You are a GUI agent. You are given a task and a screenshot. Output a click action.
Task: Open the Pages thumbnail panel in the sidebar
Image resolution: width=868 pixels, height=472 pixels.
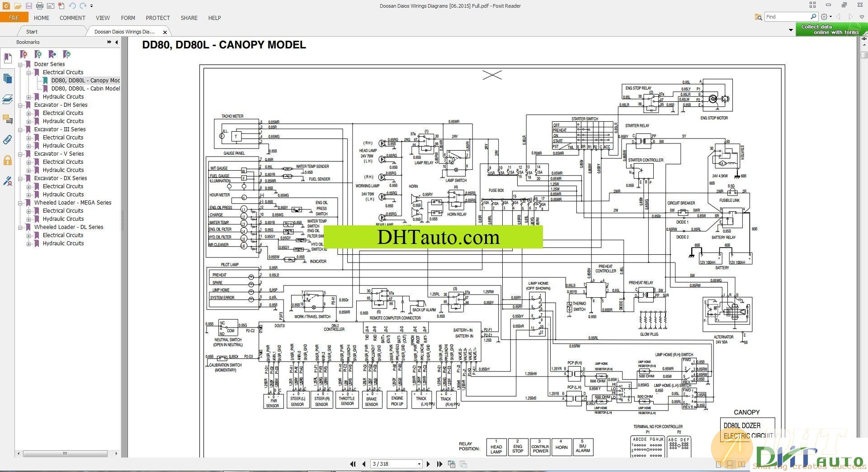click(7, 79)
